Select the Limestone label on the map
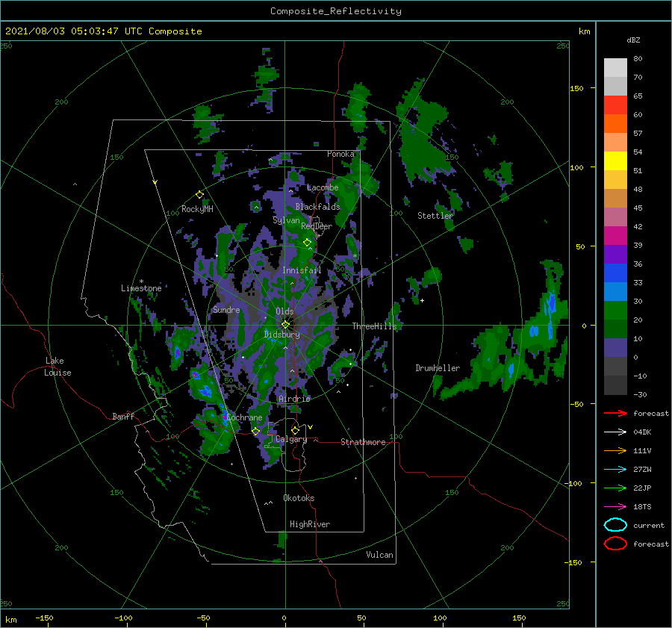Screen dimensions: 672x628 [141, 288]
